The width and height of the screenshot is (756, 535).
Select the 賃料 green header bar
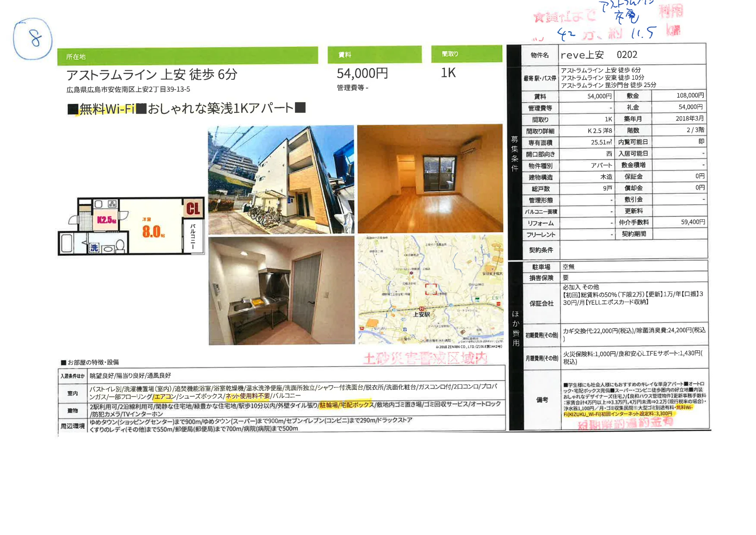(374, 54)
